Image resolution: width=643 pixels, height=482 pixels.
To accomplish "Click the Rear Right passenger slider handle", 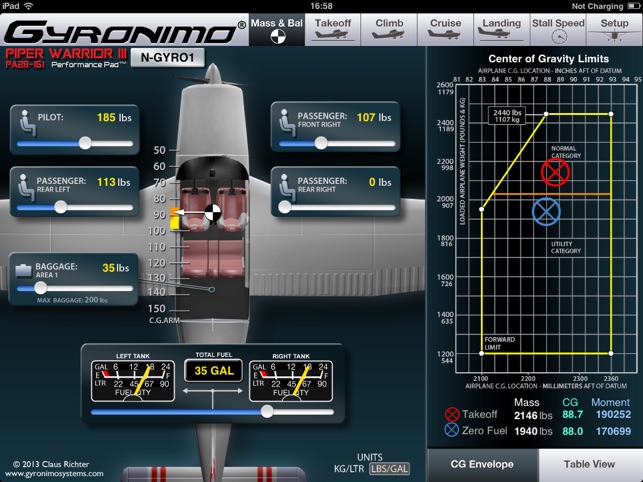I will tap(284, 207).
